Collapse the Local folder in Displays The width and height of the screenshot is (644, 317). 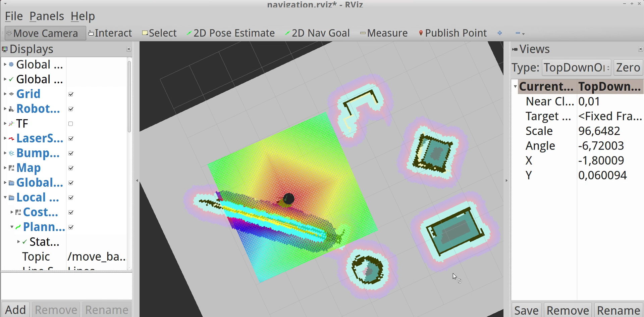(5, 197)
